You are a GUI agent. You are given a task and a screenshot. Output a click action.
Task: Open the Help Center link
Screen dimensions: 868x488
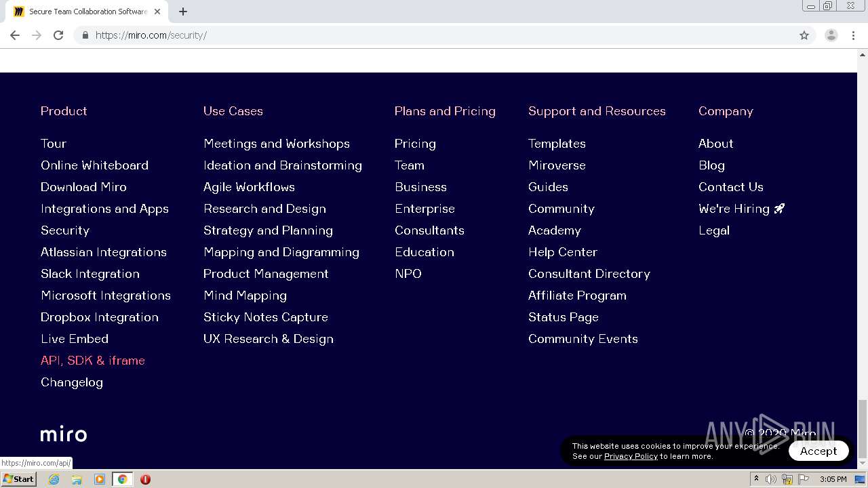(x=563, y=252)
